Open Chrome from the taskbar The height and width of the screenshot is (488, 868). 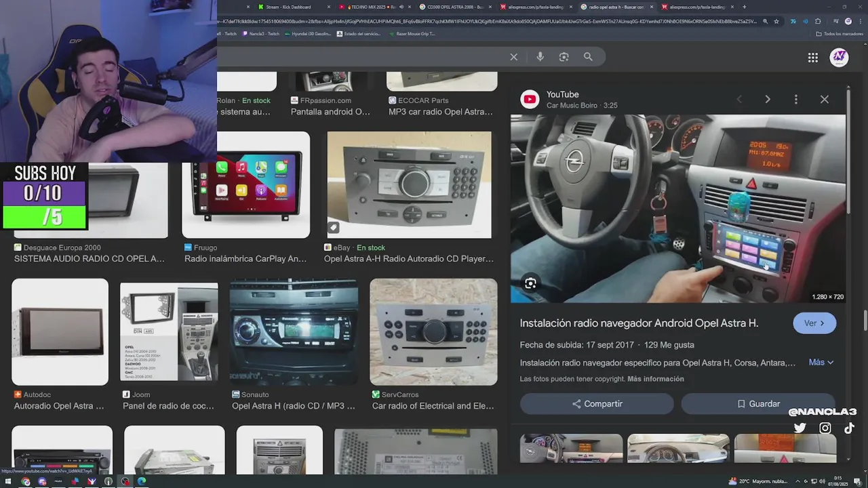(x=26, y=481)
